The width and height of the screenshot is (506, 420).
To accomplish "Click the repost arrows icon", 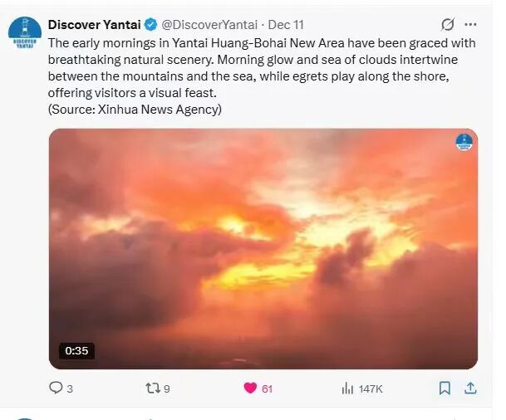I will (x=152, y=388).
